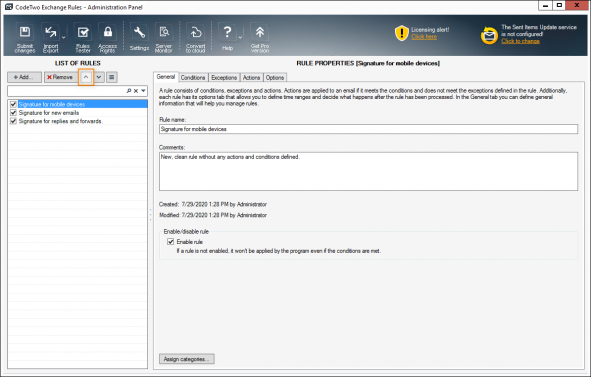Expand the Import Export dropdown arrow
The height and width of the screenshot is (377, 591).
tap(63, 37)
